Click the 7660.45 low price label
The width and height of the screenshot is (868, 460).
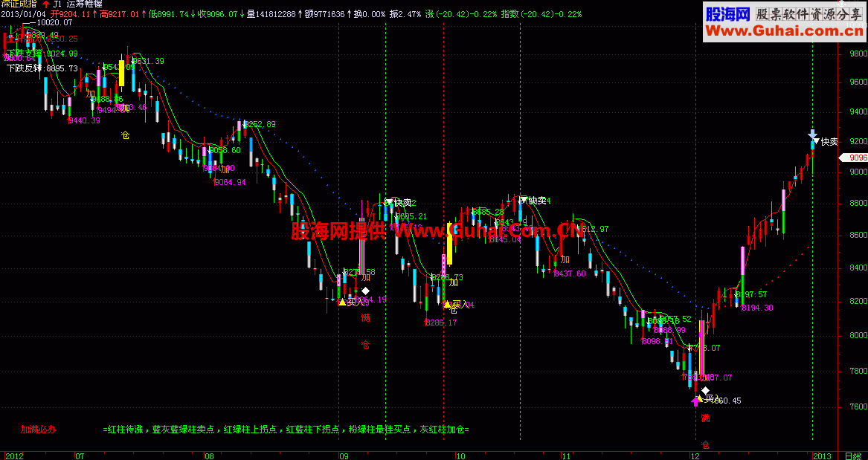tap(724, 401)
